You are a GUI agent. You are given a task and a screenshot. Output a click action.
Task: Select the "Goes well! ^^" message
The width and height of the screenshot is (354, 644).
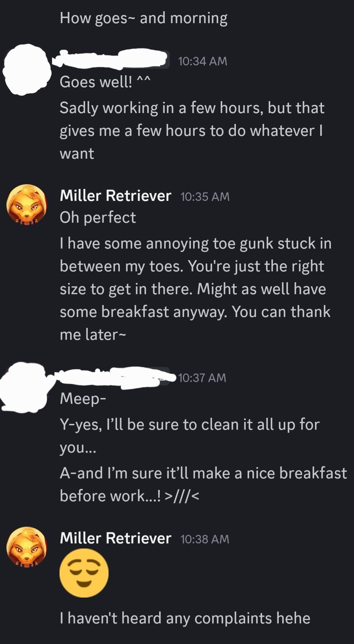[104, 82]
